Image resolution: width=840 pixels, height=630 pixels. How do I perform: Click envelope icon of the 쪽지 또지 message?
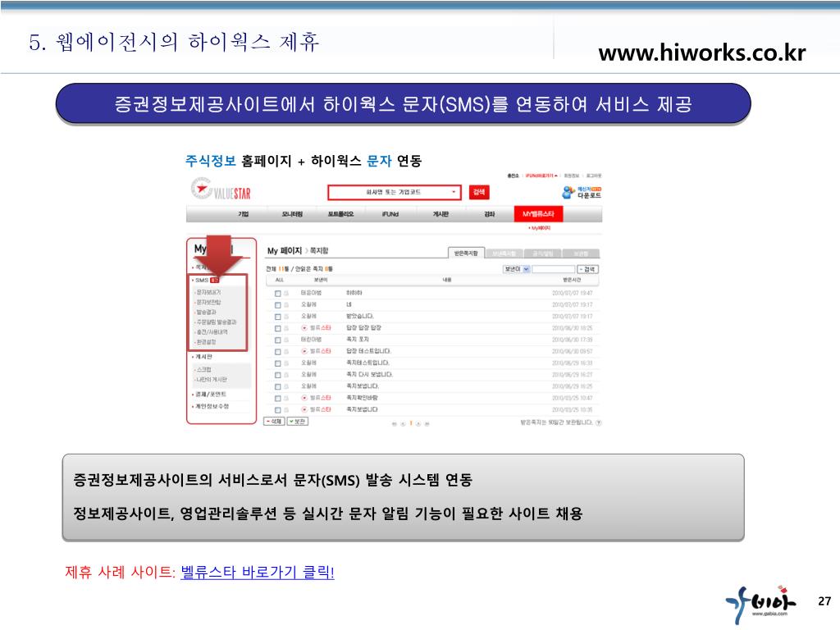coord(286,340)
